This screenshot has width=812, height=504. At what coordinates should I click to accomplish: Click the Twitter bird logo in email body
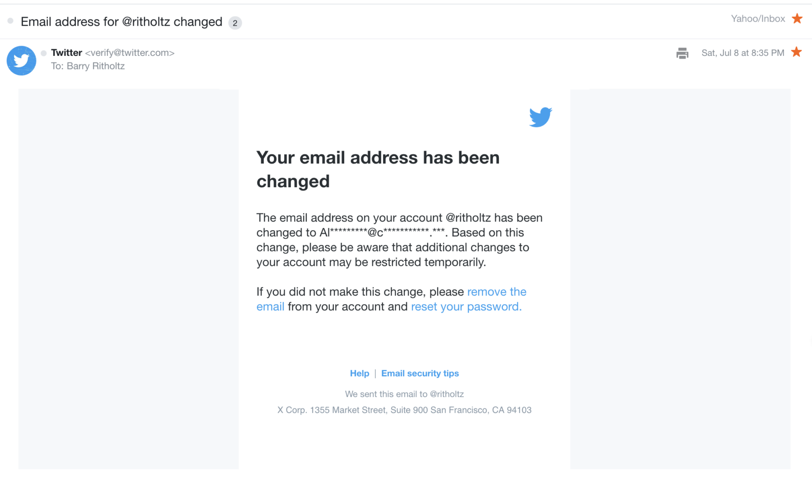[x=540, y=117]
